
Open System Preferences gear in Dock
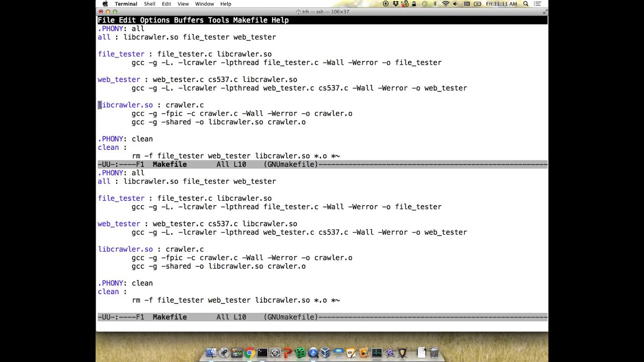coord(275,352)
